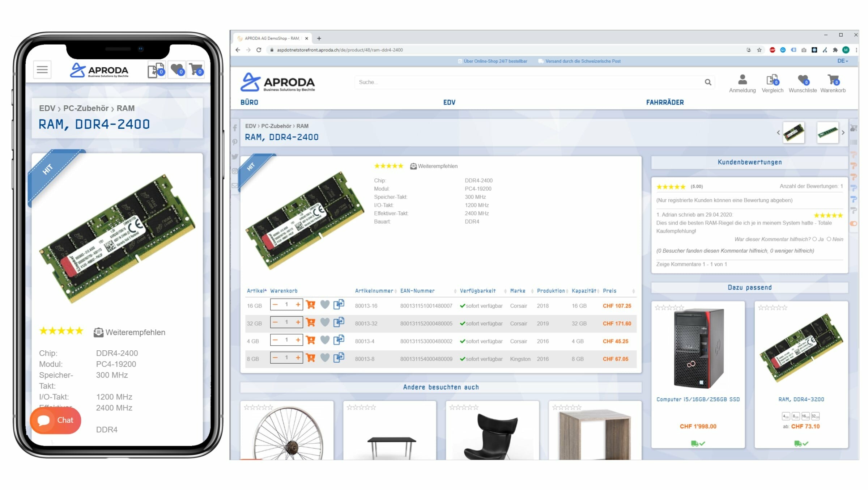Click the Adblock extension icon
Viewport: 868px width, 490px height.
[772, 50]
